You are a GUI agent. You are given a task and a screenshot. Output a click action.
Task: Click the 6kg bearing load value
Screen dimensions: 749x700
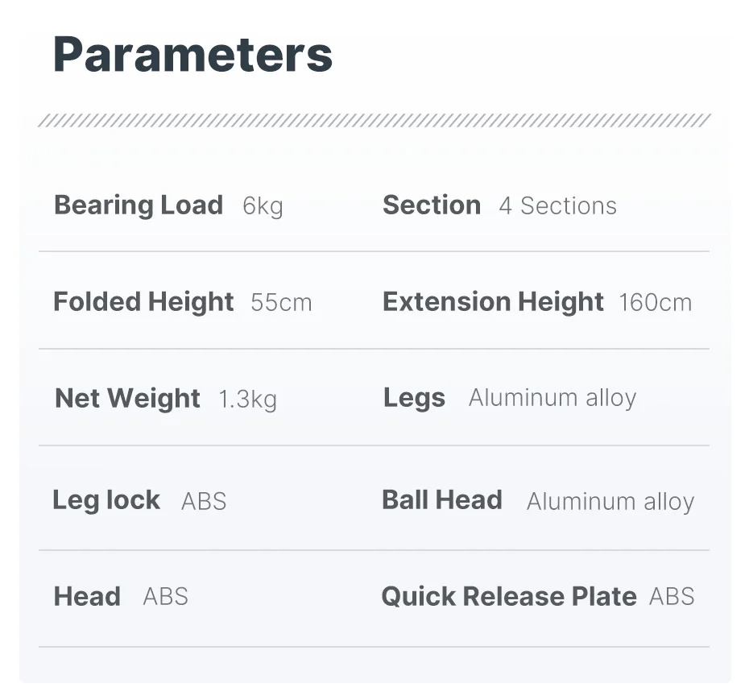[x=263, y=206]
